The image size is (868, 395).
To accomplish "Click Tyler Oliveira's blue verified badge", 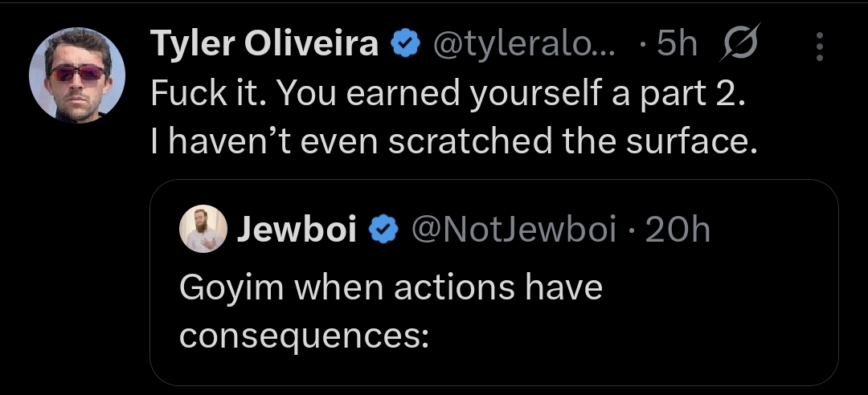I will (405, 45).
